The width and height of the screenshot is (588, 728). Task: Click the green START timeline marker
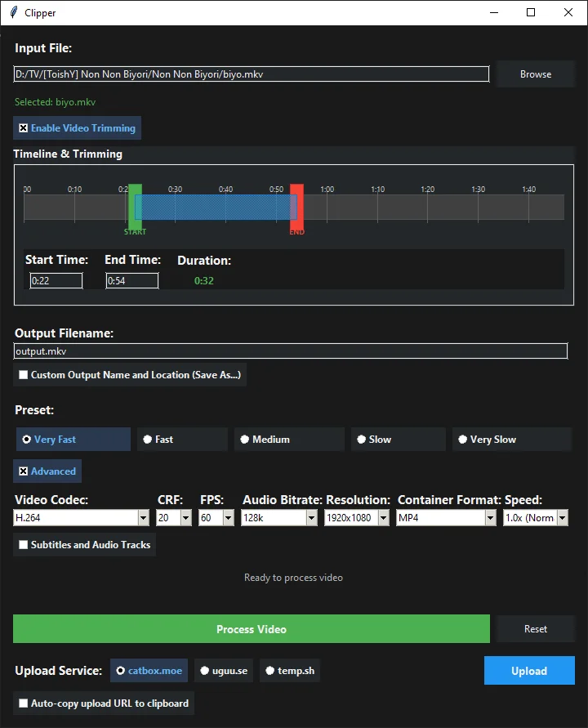click(x=135, y=207)
